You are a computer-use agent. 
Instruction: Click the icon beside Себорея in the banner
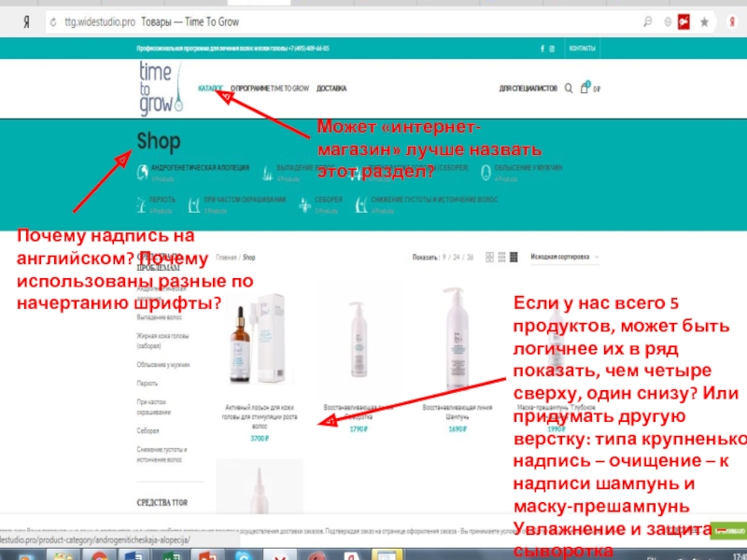[305, 204]
